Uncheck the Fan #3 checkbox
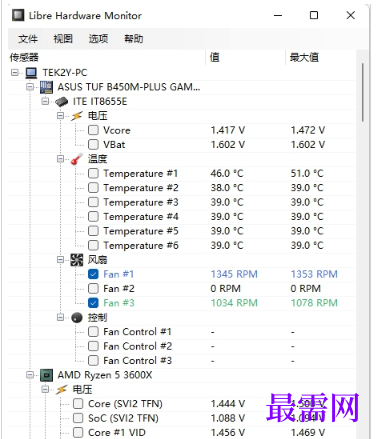Screen dimensions: 378x439 point(93,303)
